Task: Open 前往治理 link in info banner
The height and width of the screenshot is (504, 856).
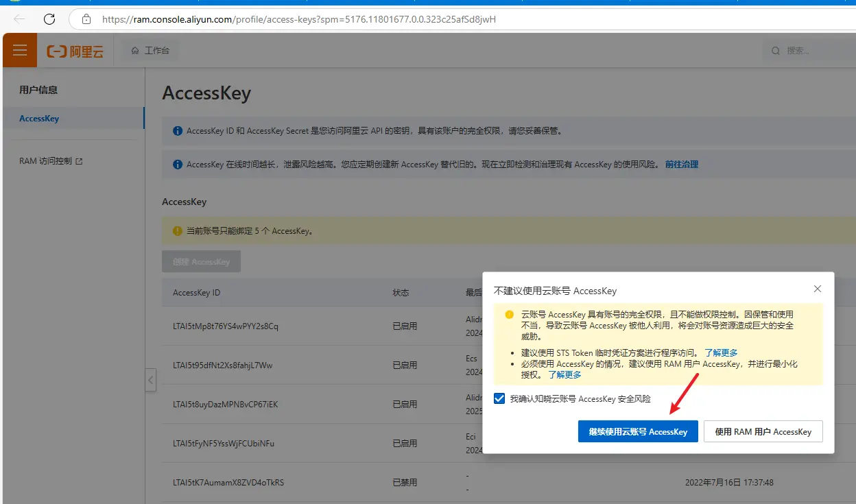Action: coord(681,165)
